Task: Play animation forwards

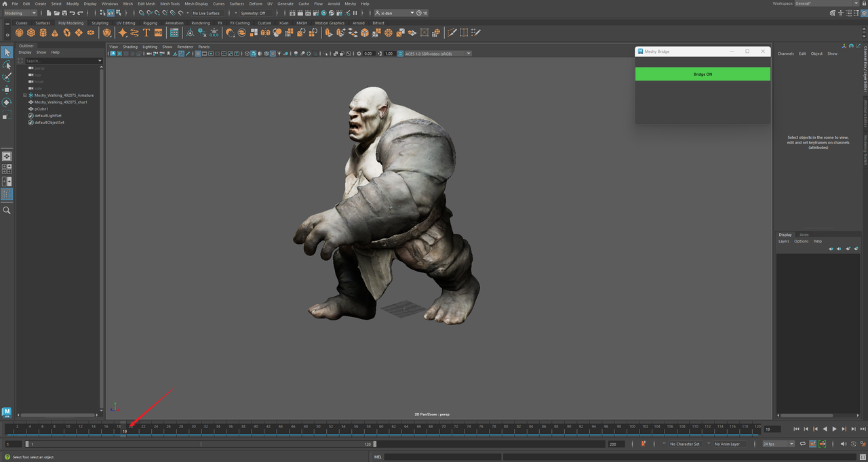Action: pos(834,429)
